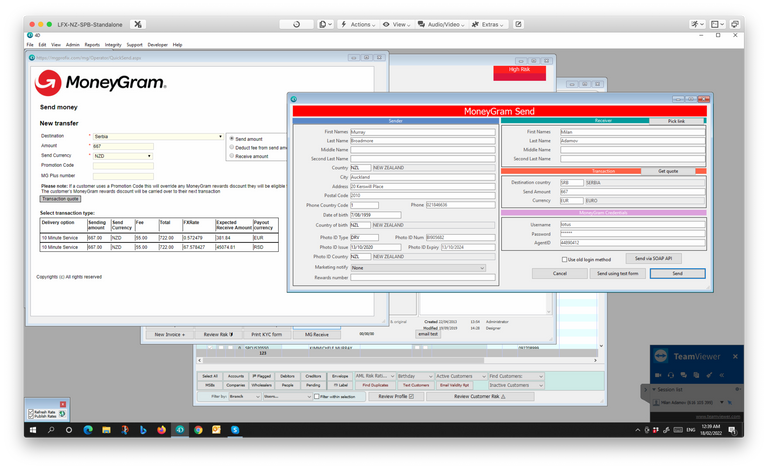
Task: Click Send using test form button
Action: click(617, 273)
